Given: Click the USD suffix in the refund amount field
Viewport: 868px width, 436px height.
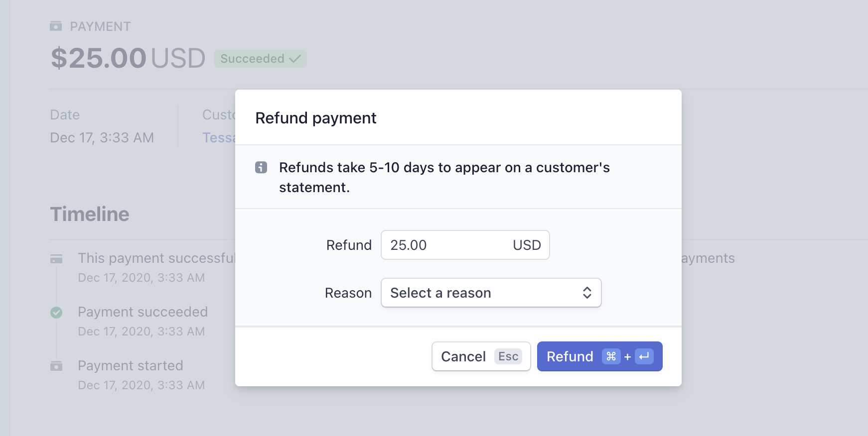Looking at the screenshot, I should [527, 245].
